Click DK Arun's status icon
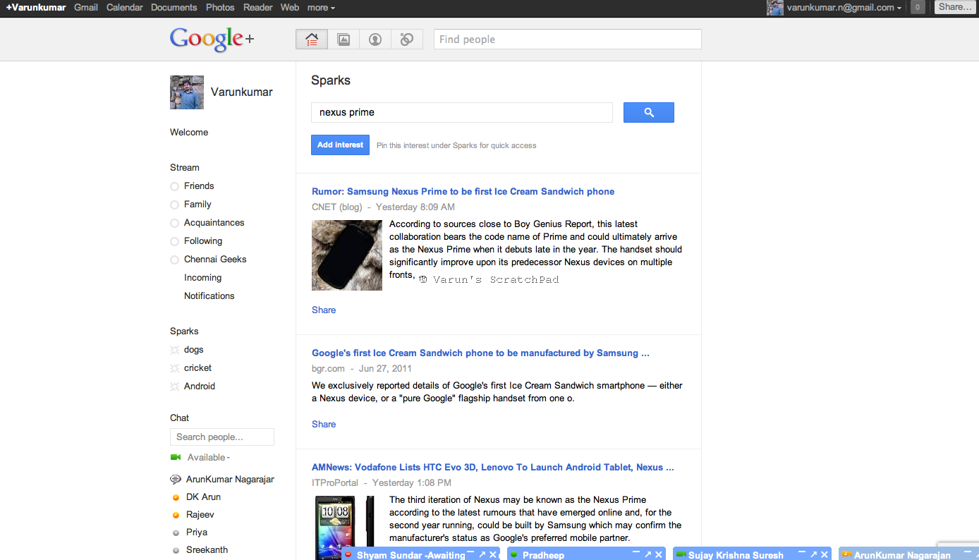 tap(176, 497)
